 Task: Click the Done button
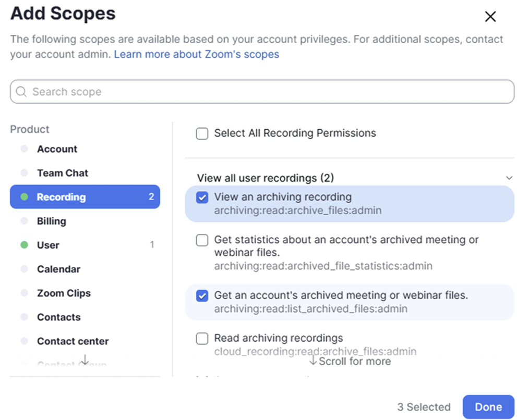[x=488, y=407]
